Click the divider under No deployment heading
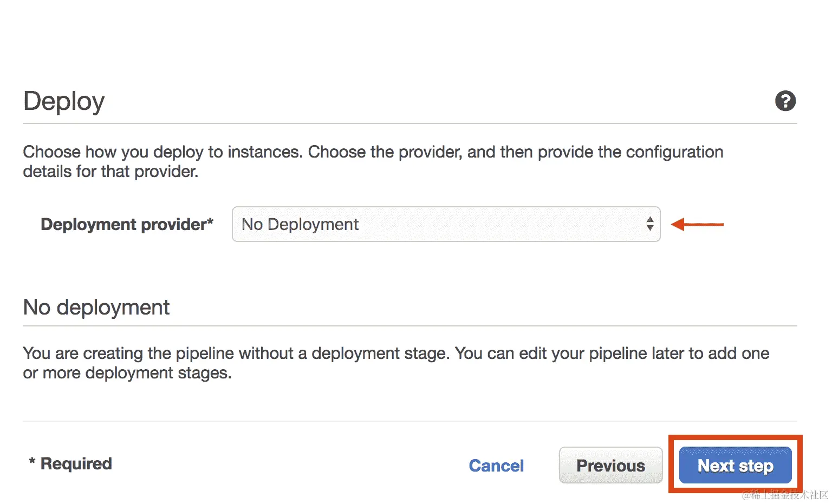The width and height of the screenshot is (832, 504). coord(409,326)
